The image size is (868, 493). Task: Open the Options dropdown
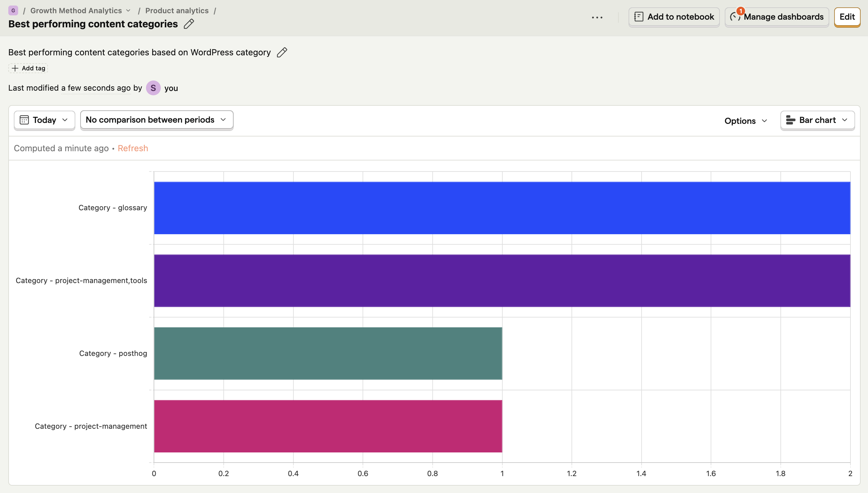[x=746, y=121]
